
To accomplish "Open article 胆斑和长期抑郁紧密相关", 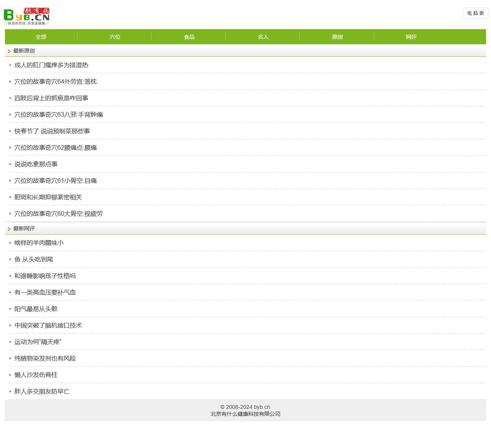I will (48, 197).
